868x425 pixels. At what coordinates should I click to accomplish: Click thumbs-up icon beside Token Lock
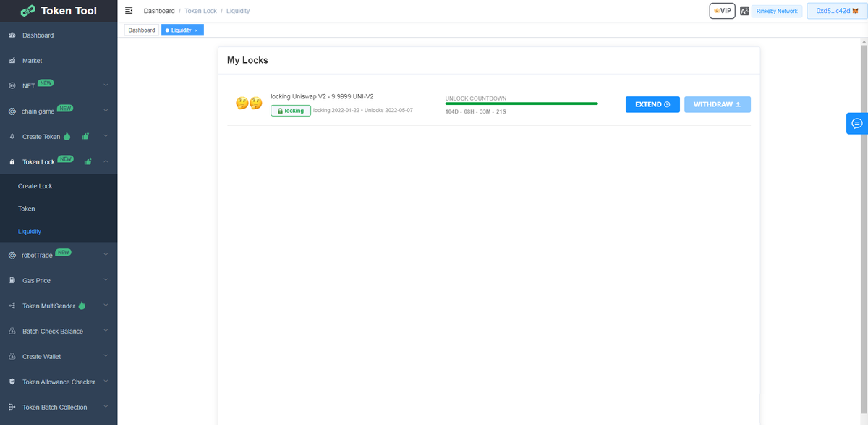(88, 161)
